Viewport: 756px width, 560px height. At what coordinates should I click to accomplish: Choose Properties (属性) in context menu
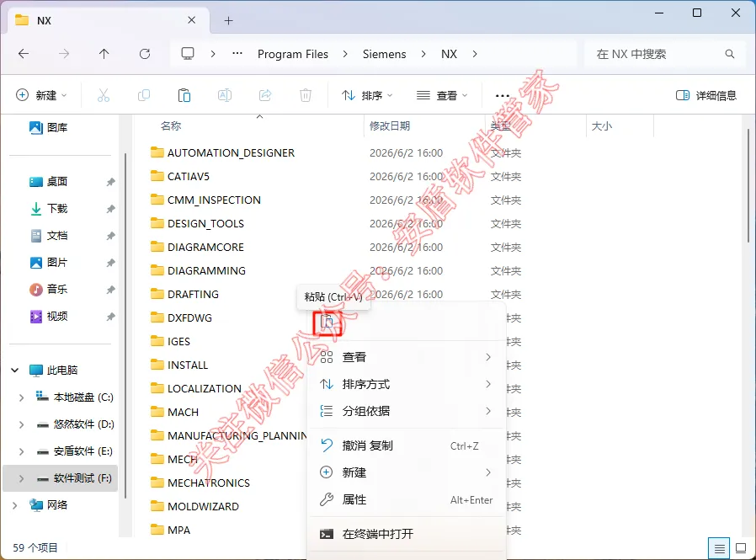(x=406, y=499)
